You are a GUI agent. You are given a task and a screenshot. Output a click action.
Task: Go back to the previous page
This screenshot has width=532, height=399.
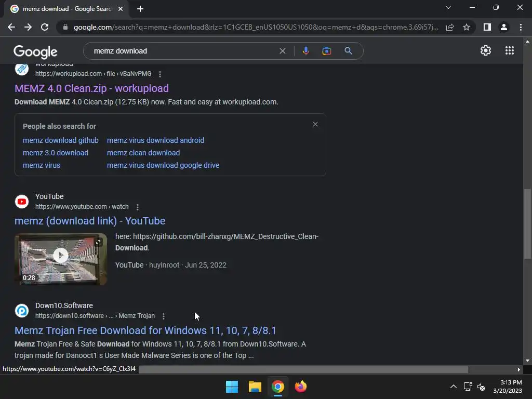(11, 27)
